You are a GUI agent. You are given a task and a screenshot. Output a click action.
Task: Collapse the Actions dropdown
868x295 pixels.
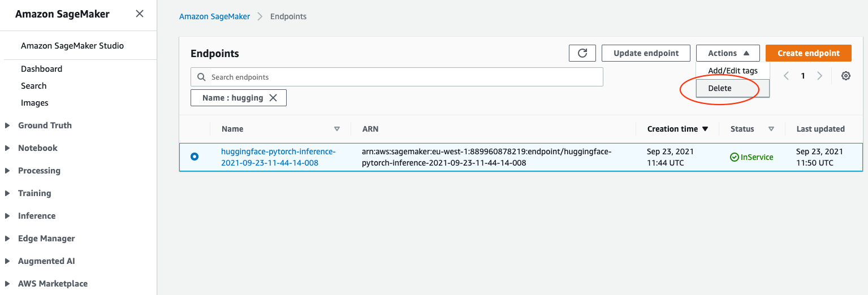728,53
